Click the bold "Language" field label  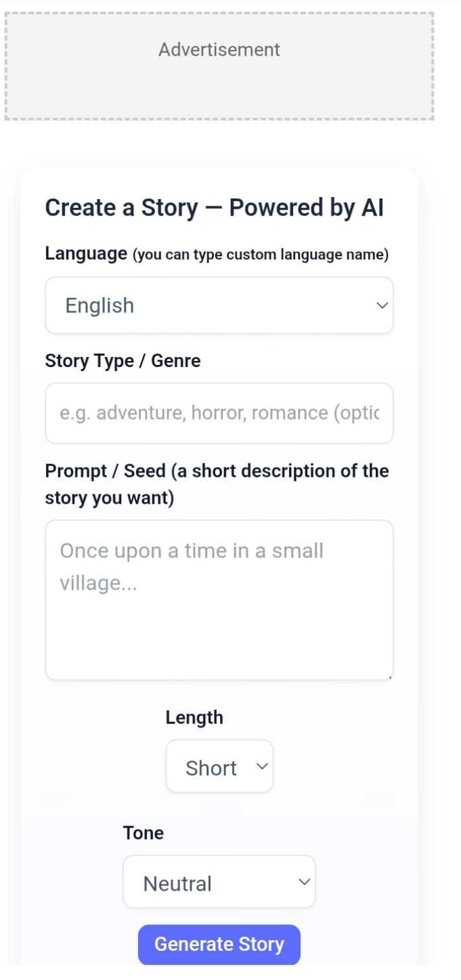point(86,254)
